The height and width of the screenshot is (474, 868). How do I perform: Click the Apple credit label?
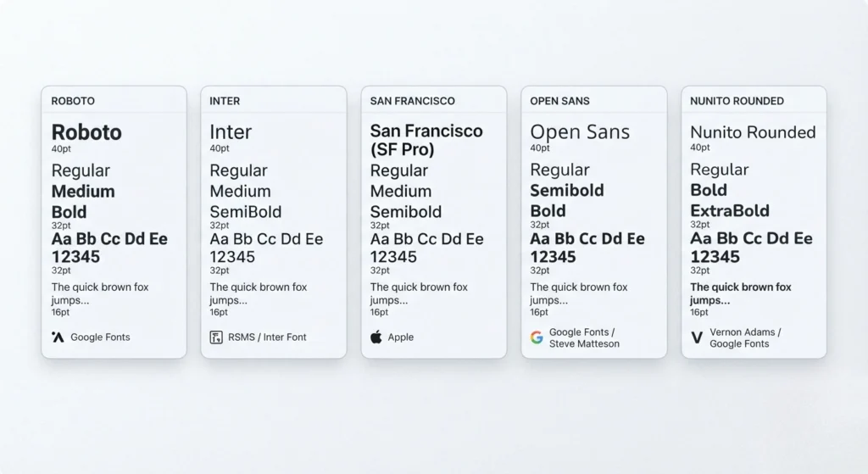[401, 337]
